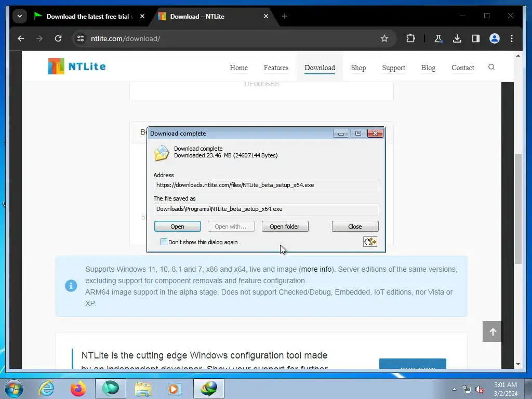Close the 'Download – NTLite' tab

(266, 16)
